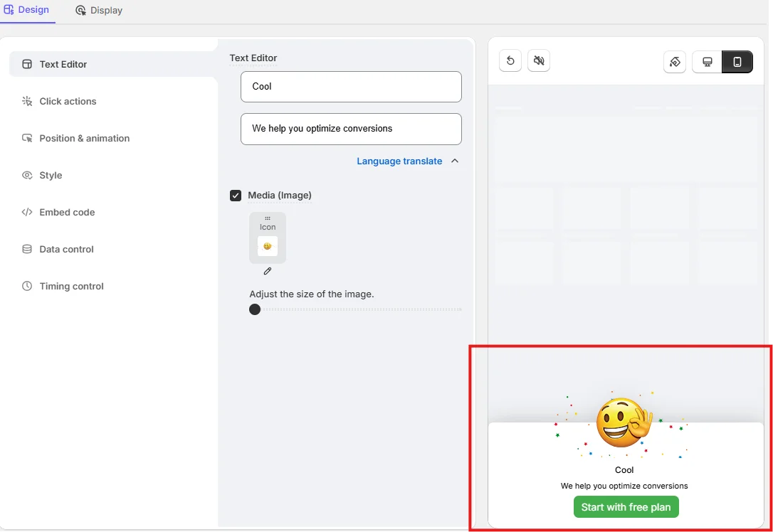The height and width of the screenshot is (532, 773).
Task: Click 'Adjust the size of the image.' label
Action: [x=312, y=294]
